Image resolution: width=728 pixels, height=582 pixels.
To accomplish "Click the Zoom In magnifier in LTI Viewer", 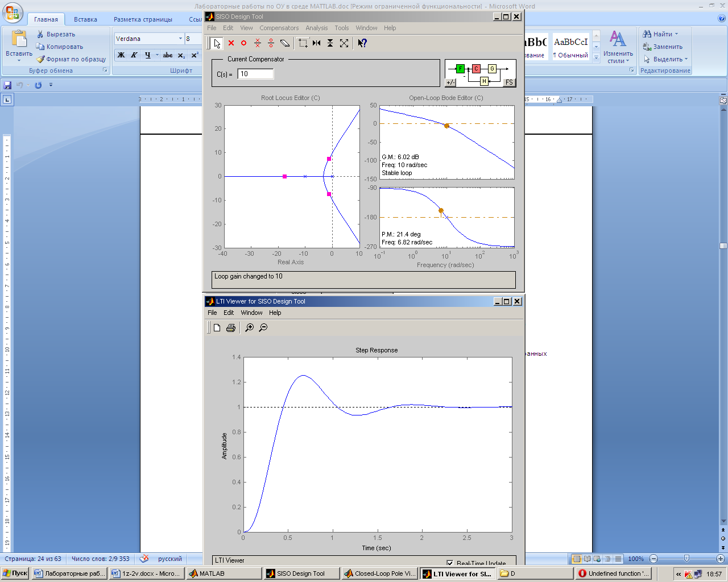I will [x=249, y=328].
